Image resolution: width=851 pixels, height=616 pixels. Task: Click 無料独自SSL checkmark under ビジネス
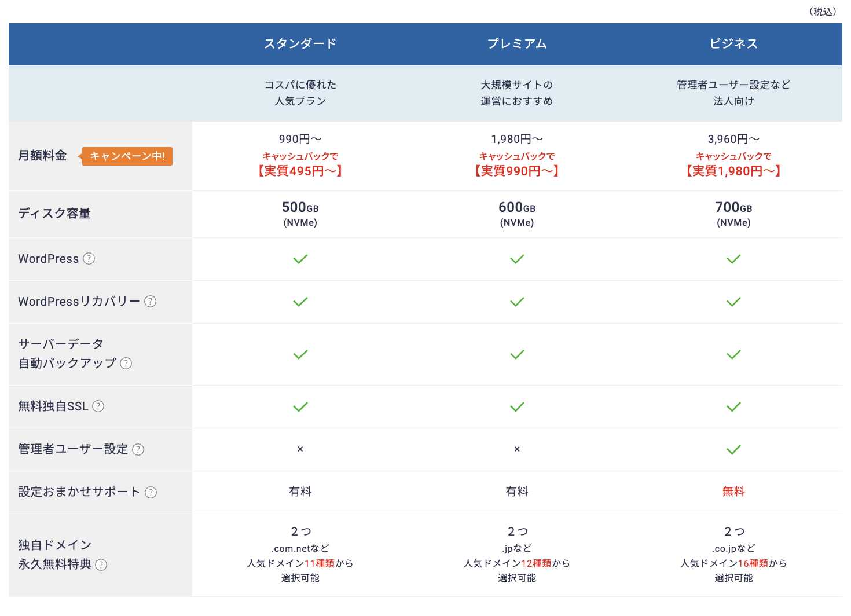coord(733,407)
